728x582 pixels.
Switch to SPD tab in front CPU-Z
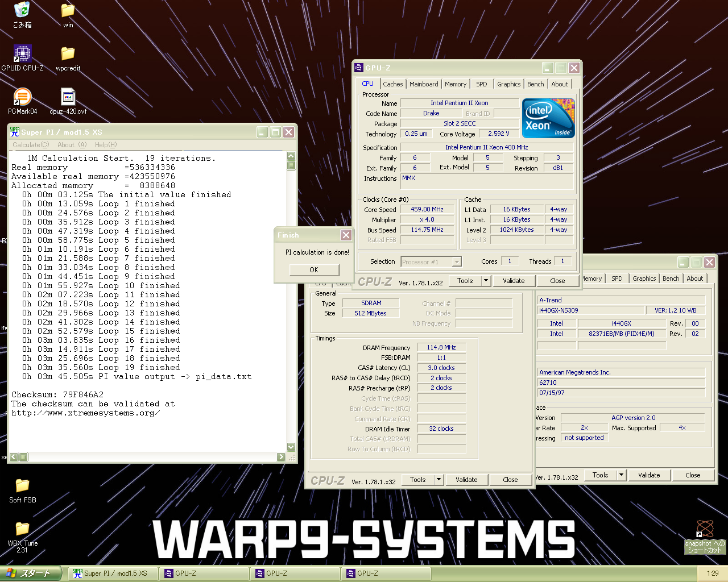coord(482,84)
